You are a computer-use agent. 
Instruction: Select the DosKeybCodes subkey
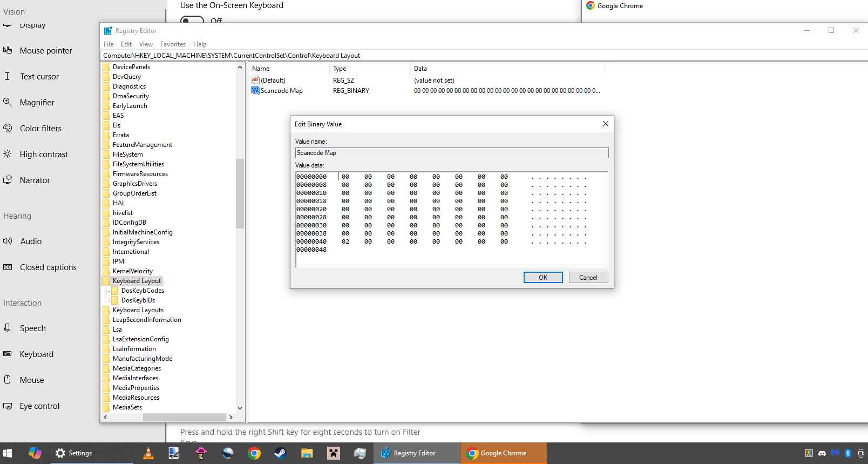click(143, 291)
